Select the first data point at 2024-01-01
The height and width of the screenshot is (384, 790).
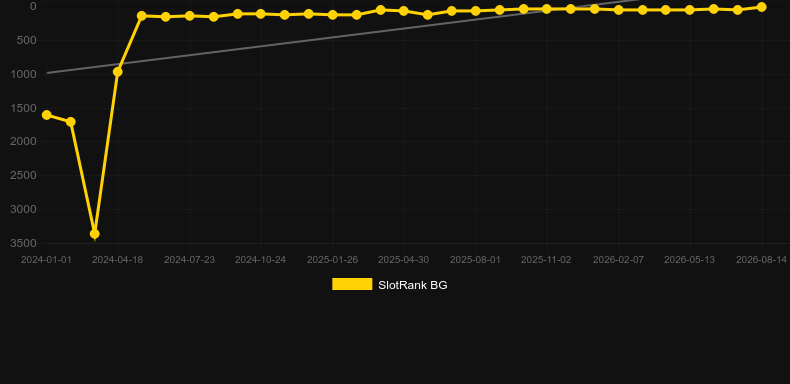(46, 115)
